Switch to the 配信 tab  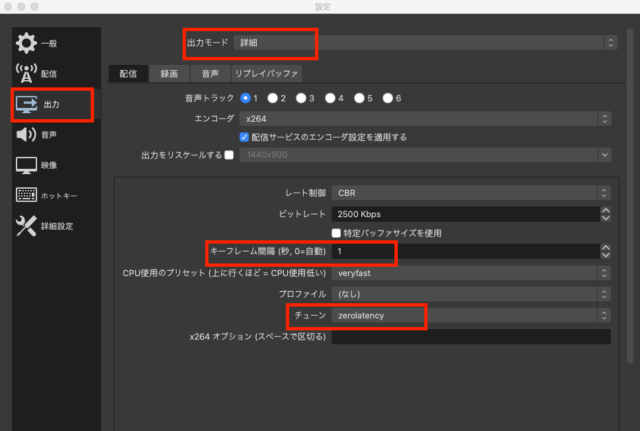coord(128,73)
